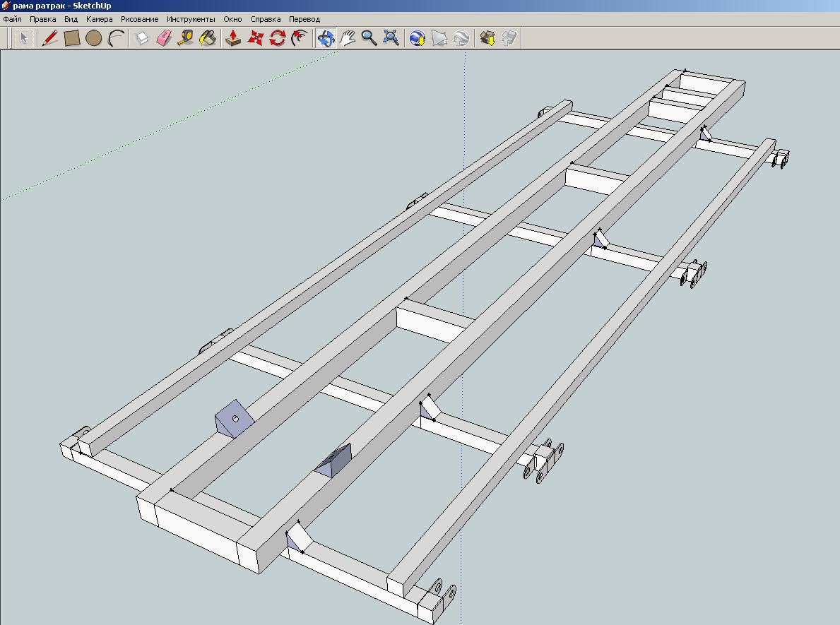
Task: Open the Окно menu
Action: click(232, 19)
